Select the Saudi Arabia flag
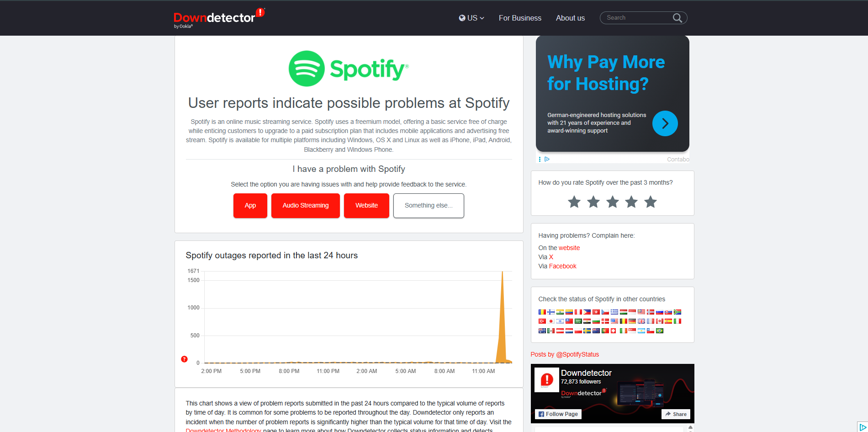The height and width of the screenshot is (432, 868). point(578,321)
